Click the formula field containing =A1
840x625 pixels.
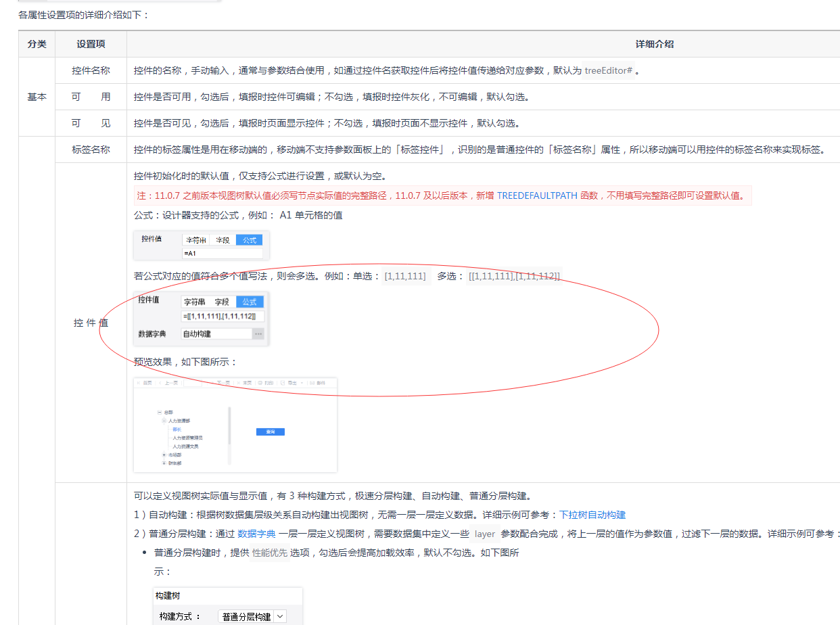pos(222,253)
